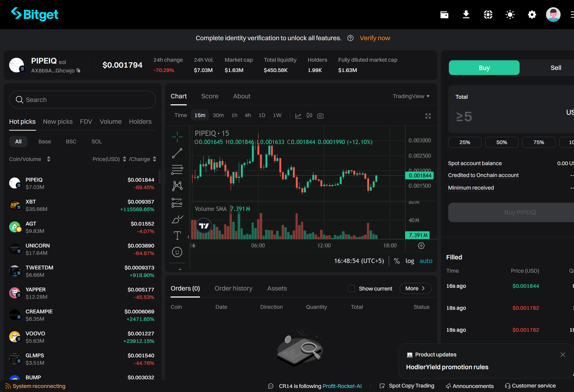Expand the chart to fullscreen mode
The image size is (574, 392).
pos(428,116)
